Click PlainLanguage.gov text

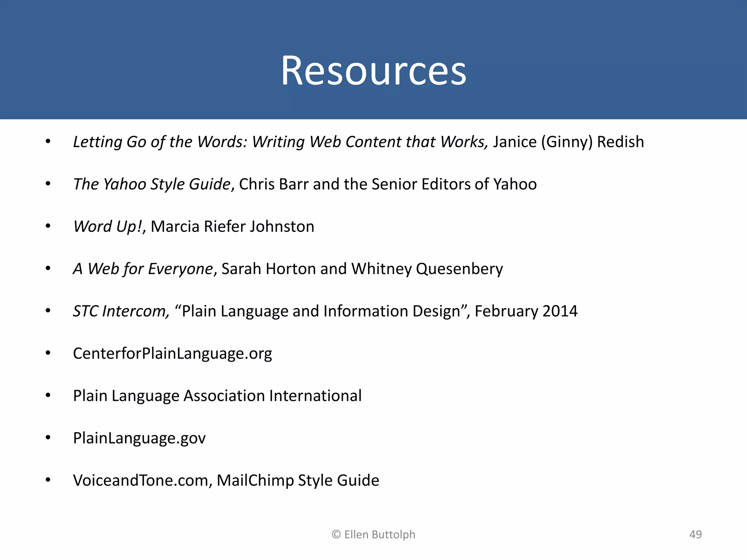coord(139,438)
